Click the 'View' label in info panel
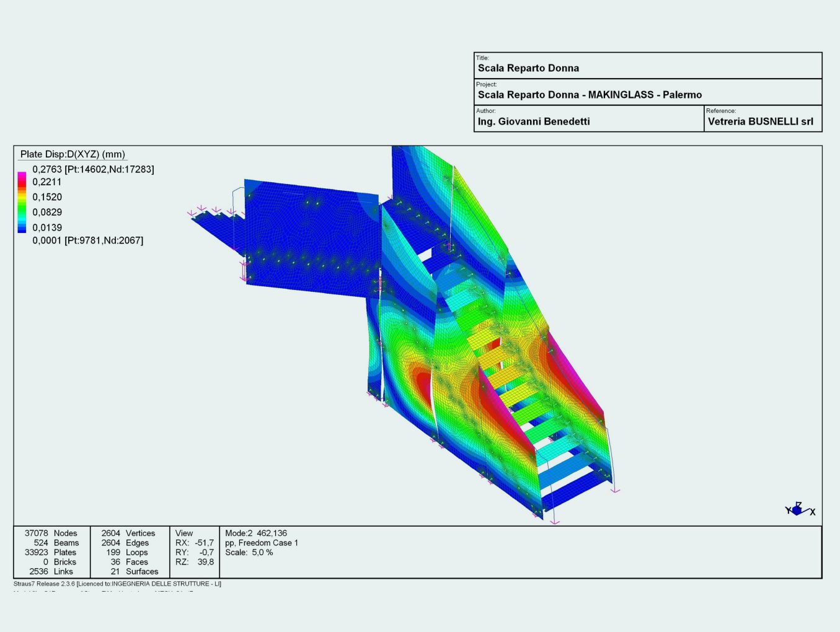The image size is (840, 632). click(x=184, y=533)
